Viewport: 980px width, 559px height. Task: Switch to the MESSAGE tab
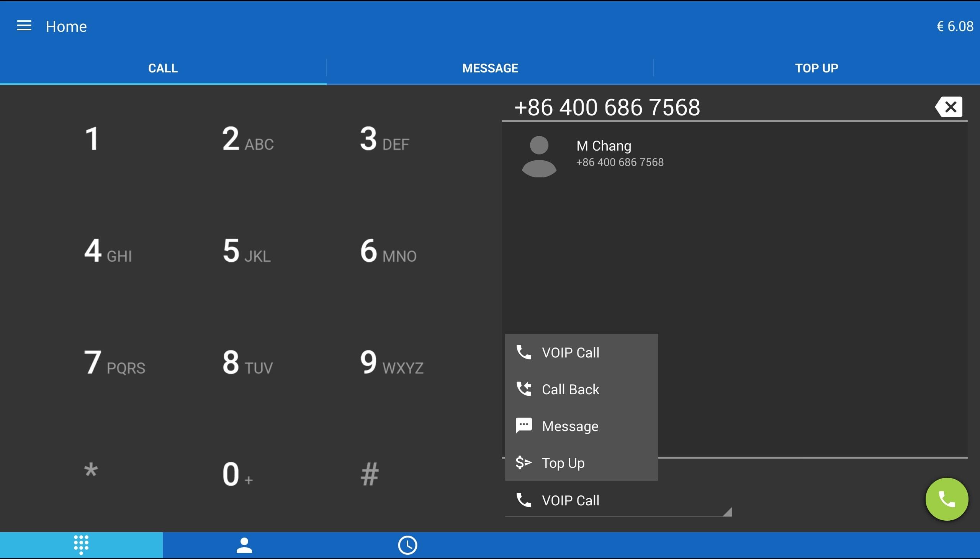pyautogui.click(x=490, y=68)
